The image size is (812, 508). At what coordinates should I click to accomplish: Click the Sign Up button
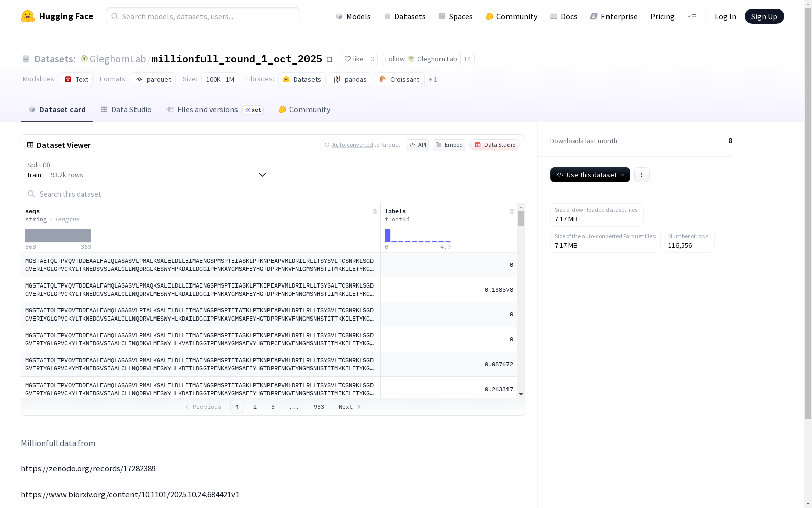764,16
